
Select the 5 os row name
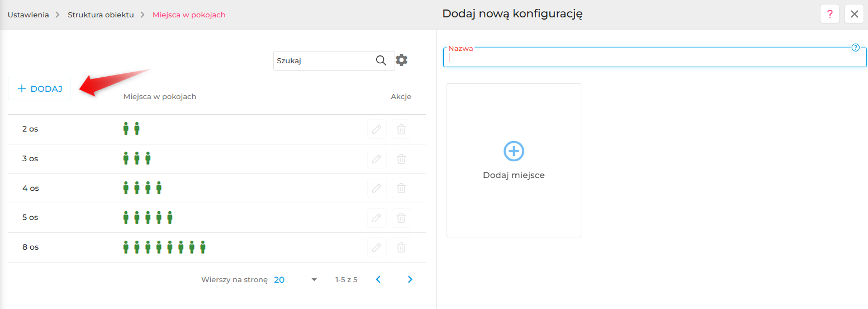(30, 217)
